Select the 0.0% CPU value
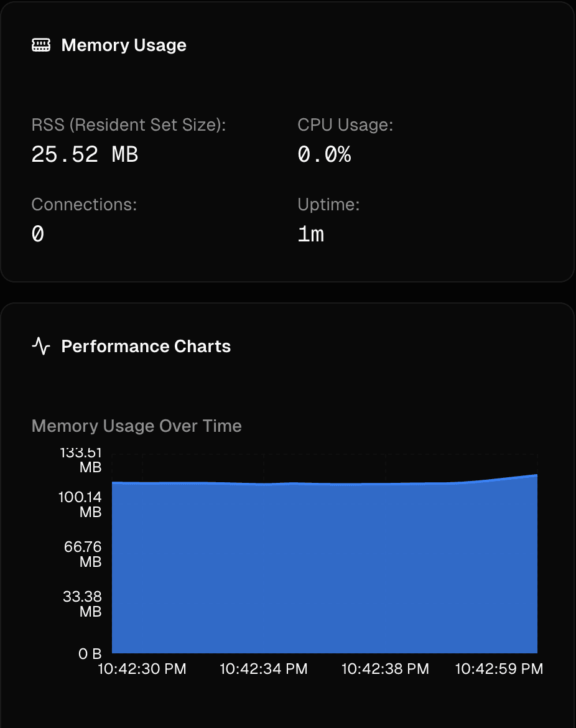The height and width of the screenshot is (728, 576). click(324, 154)
